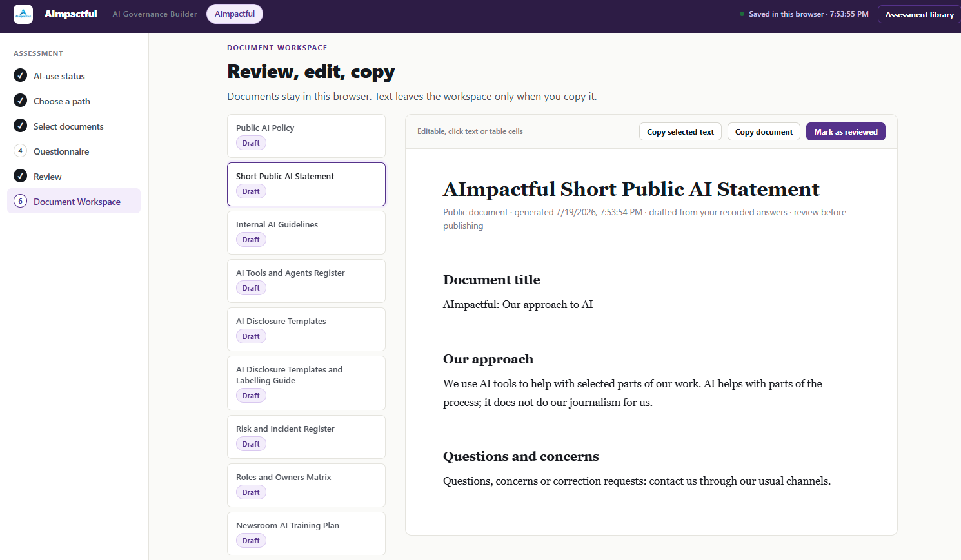961x560 pixels.
Task: Click the AI-use status checkmark icon
Action: pos(21,75)
